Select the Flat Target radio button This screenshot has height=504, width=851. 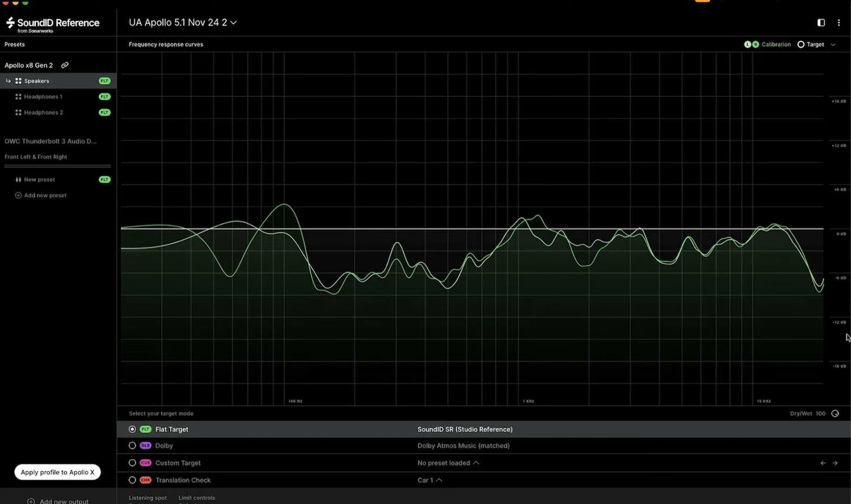click(x=132, y=429)
